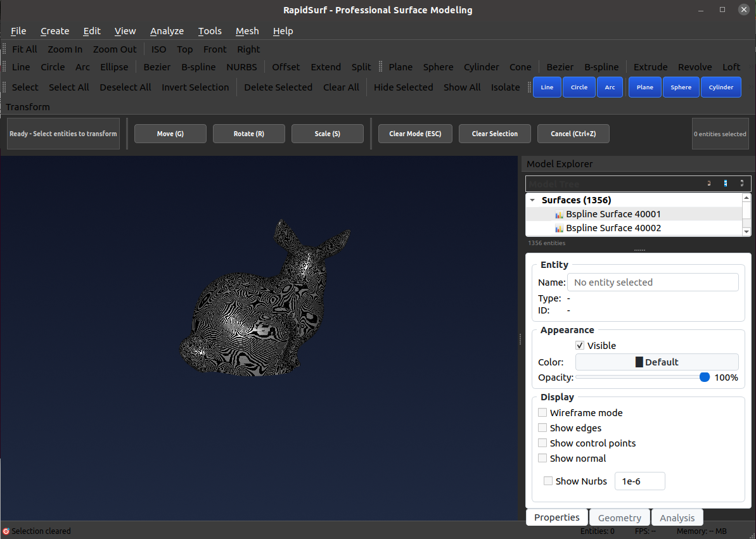Open the Default color picker button
The width and height of the screenshot is (756, 539).
(657, 362)
